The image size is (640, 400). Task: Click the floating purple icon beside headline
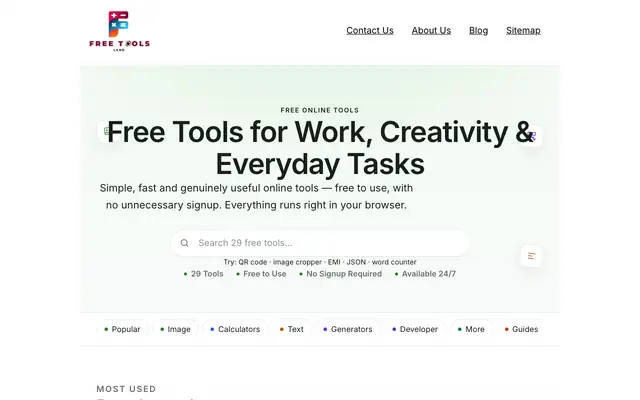(531, 136)
